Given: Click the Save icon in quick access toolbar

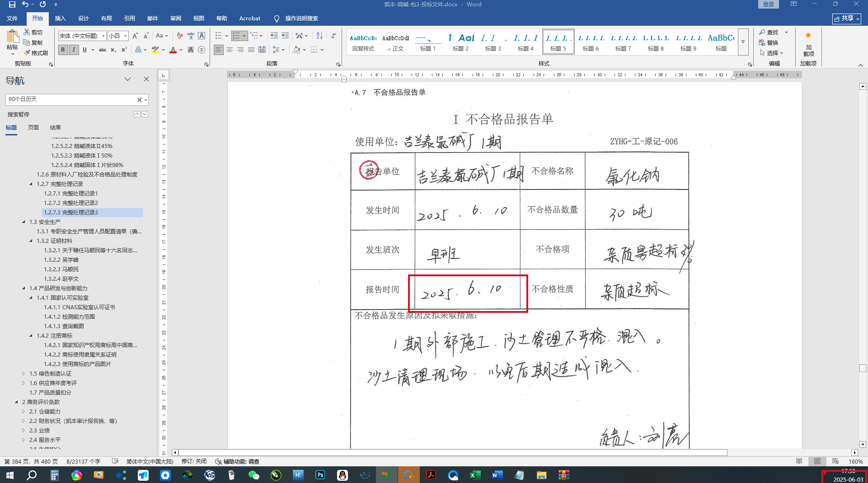Looking at the screenshot, I should point(12,5).
